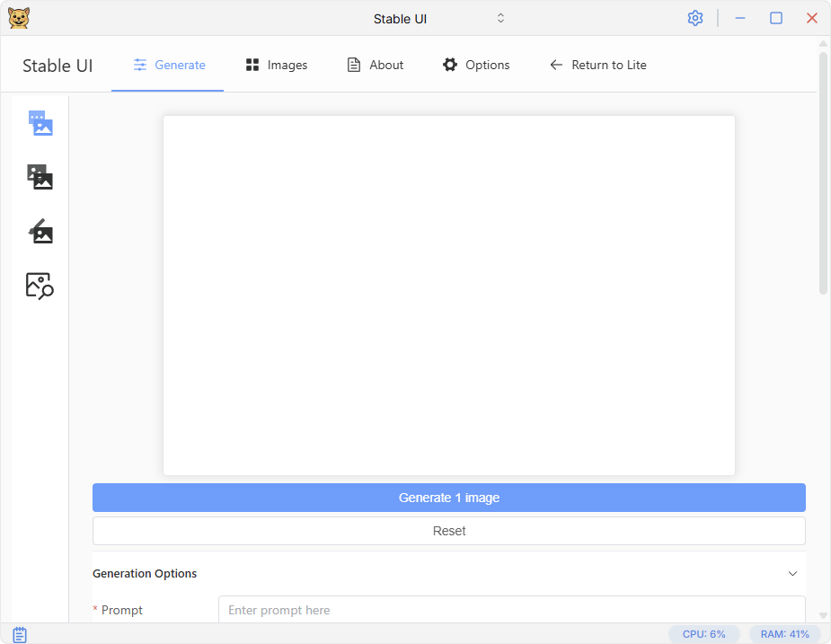831x644 pixels.
Task: Select the Inpainting brush-and-image icon
Action: 40,232
